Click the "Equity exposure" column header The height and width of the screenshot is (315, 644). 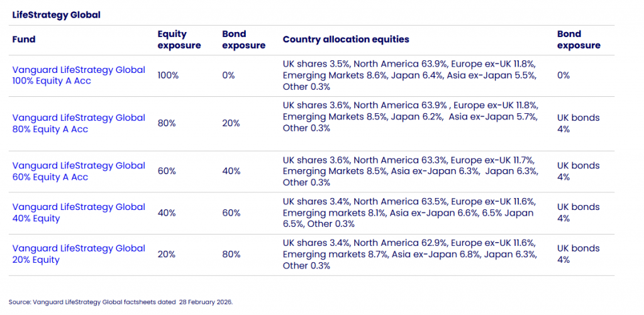[x=179, y=39]
